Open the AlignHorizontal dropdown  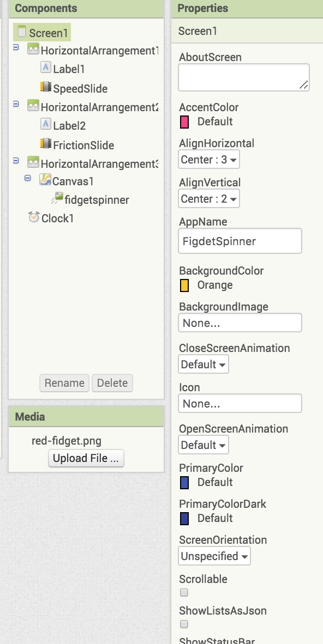(209, 159)
